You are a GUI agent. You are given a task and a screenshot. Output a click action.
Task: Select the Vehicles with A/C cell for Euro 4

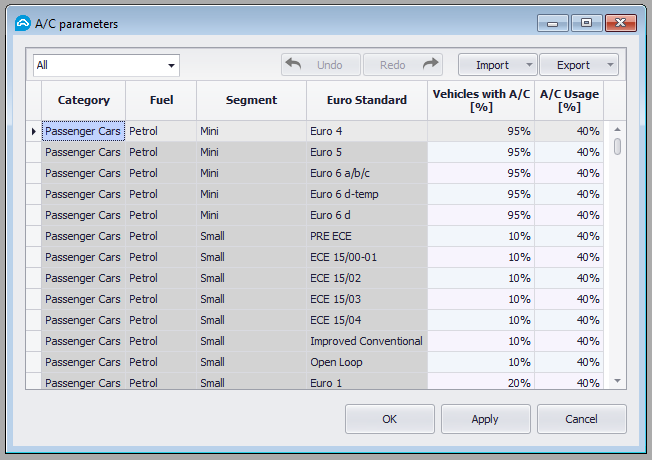pos(481,131)
